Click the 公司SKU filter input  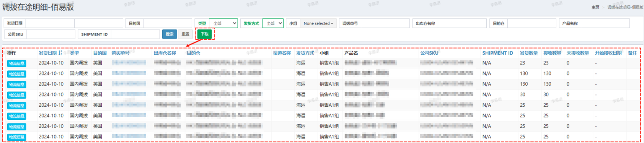coord(51,34)
